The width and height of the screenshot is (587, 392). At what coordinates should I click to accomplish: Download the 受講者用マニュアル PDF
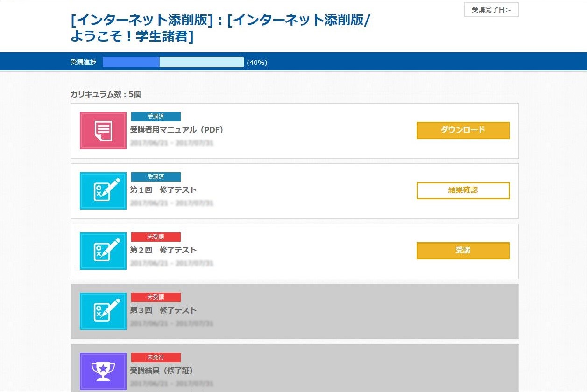463,130
